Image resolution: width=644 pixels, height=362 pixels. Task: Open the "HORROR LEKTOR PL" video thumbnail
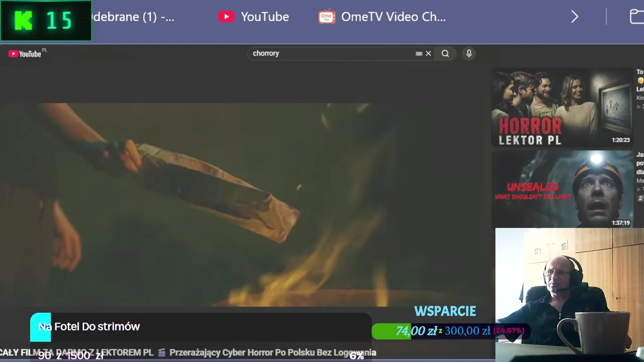(x=562, y=107)
